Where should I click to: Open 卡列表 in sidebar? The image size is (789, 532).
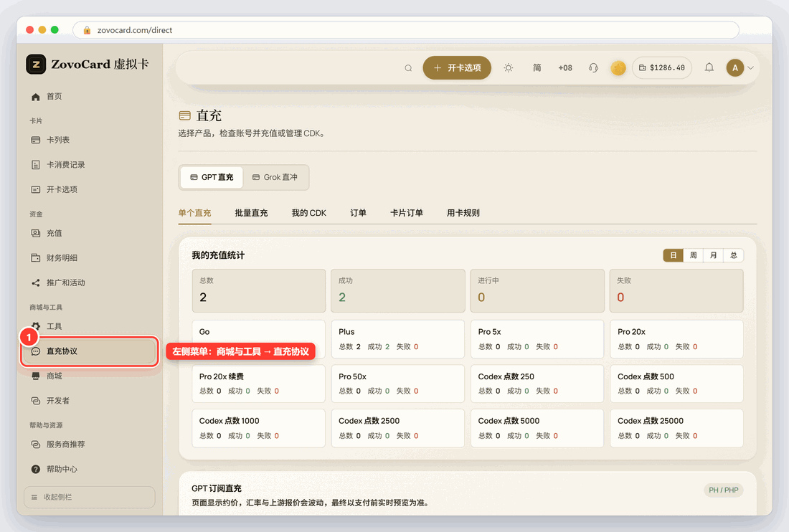(88, 140)
